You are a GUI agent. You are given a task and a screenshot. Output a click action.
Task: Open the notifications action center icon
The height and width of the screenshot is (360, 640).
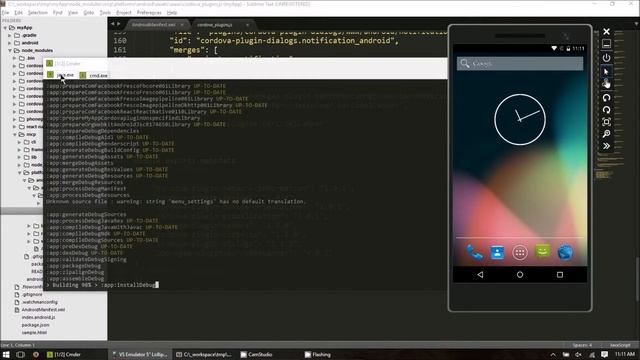coord(604,354)
